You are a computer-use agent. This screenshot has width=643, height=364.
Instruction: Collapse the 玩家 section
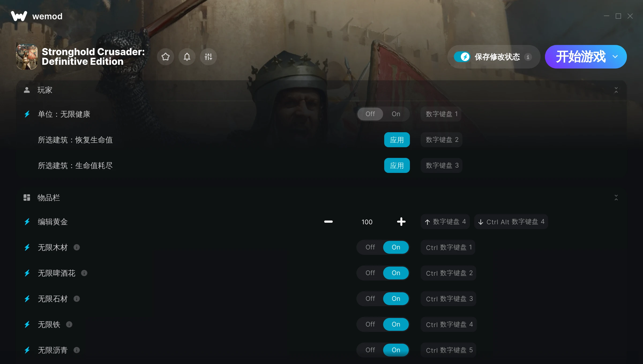(616, 90)
